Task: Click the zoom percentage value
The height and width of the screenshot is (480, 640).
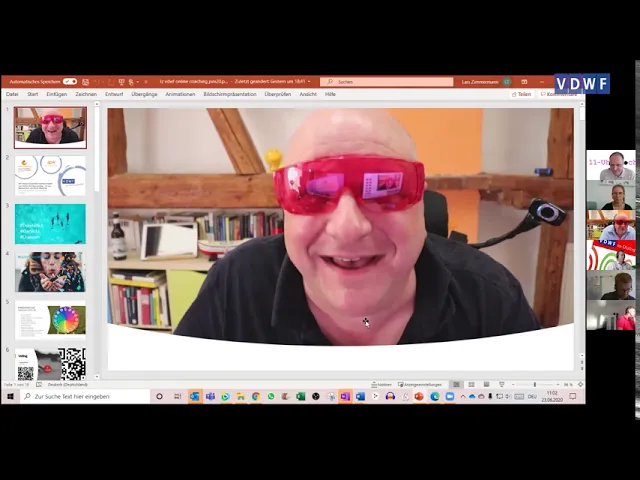Action: coord(568,384)
